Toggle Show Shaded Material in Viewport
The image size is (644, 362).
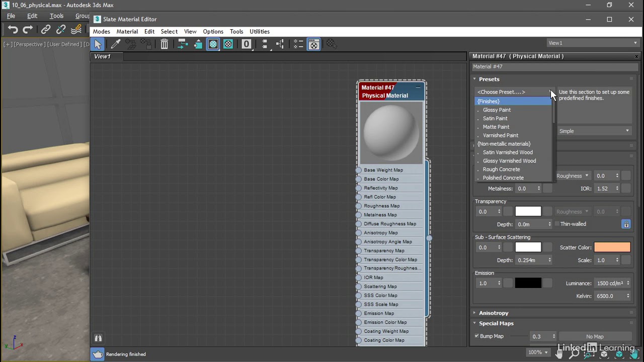213,44
